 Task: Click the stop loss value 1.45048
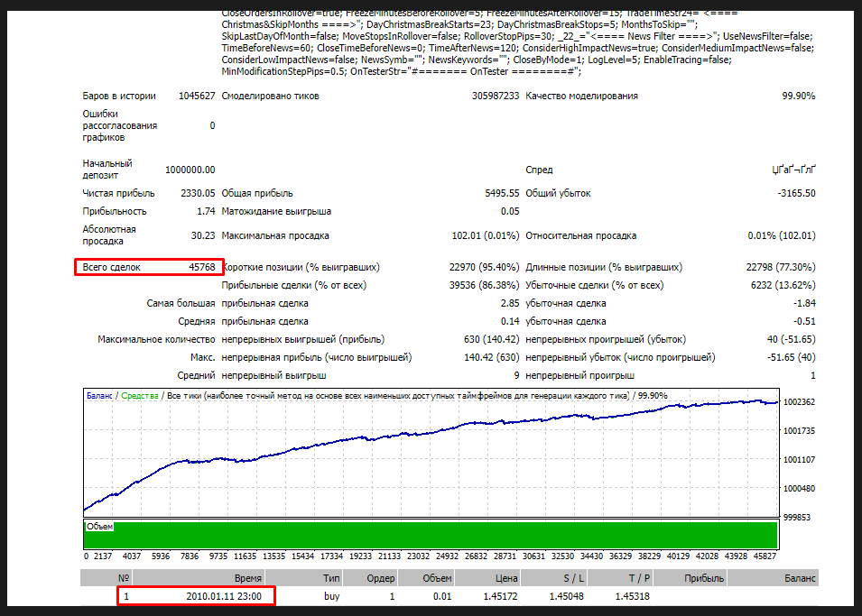pyautogui.click(x=566, y=596)
